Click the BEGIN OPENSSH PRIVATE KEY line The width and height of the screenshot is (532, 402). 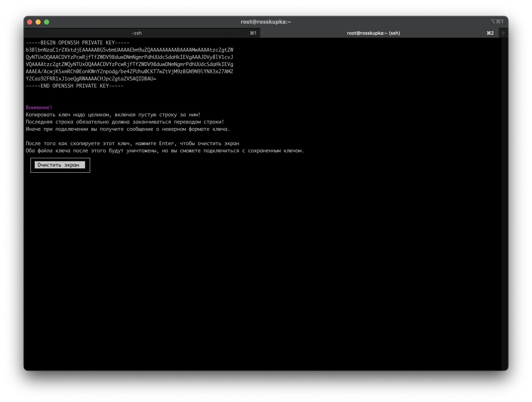[77, 43]
